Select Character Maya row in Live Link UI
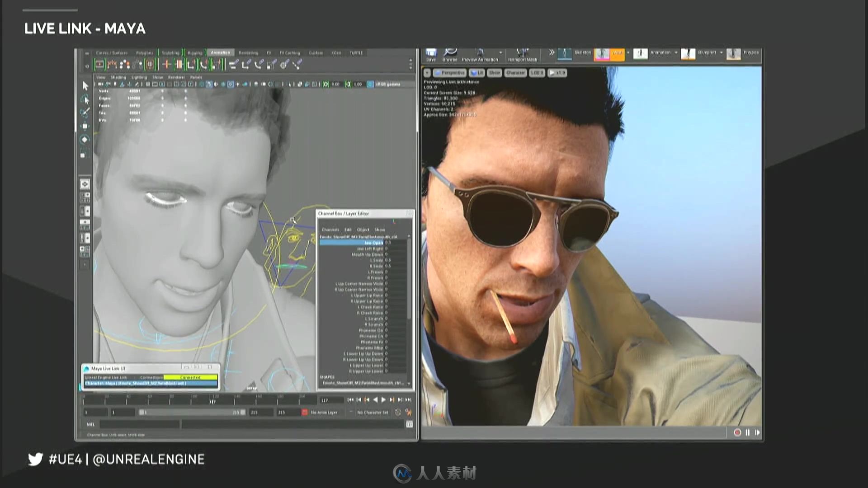868x488 pixels. click(151, 383)
